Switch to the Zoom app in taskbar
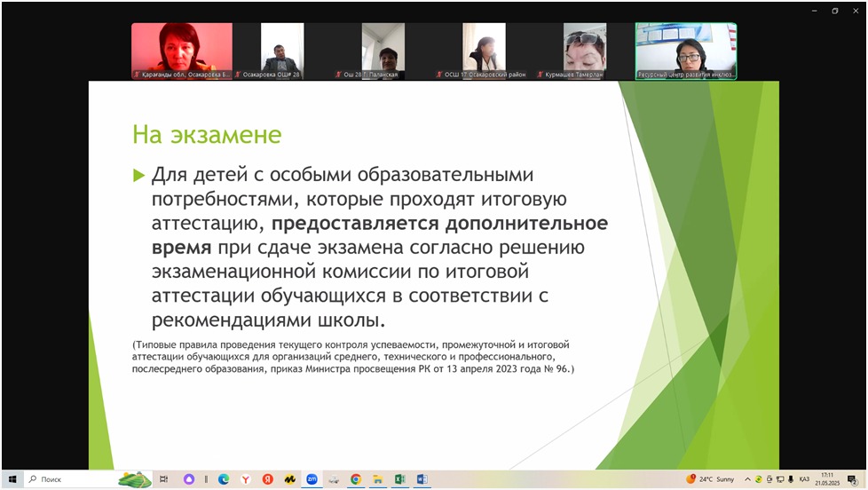The image size is (868, 490). 312,479
